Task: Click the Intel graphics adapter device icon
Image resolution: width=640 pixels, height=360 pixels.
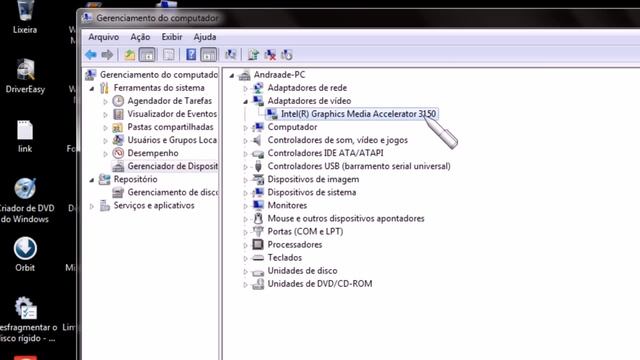Action: [x=271, y=114]
